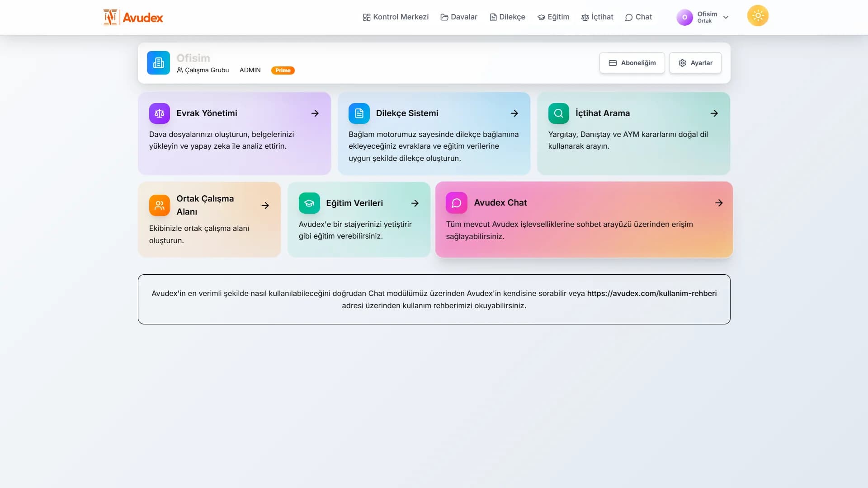The width and height of the screenshot is (868, 488).
Task: Click the Dilekçe Sistemi document icon
Action: click(x=359, y=113)
